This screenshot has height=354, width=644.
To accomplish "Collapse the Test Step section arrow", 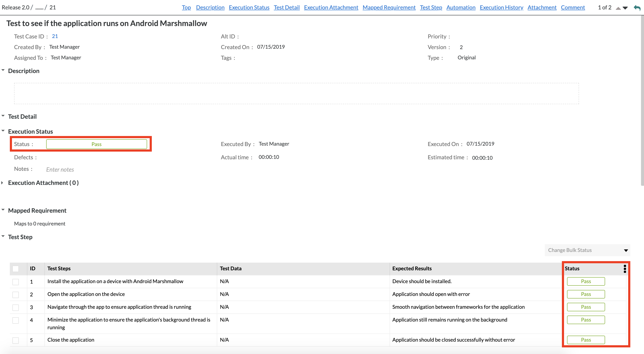I will (x=3, y=236).
